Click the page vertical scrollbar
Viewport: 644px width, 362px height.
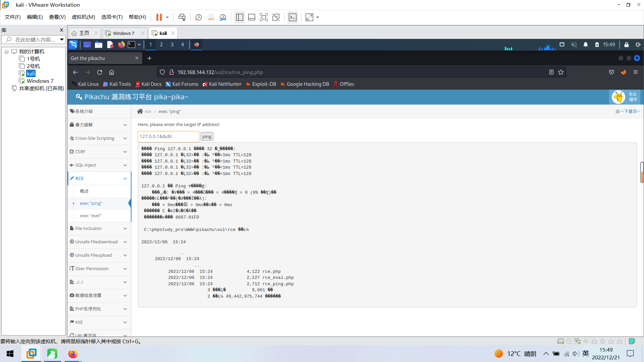pyautogui.click(x=641, y=172)
